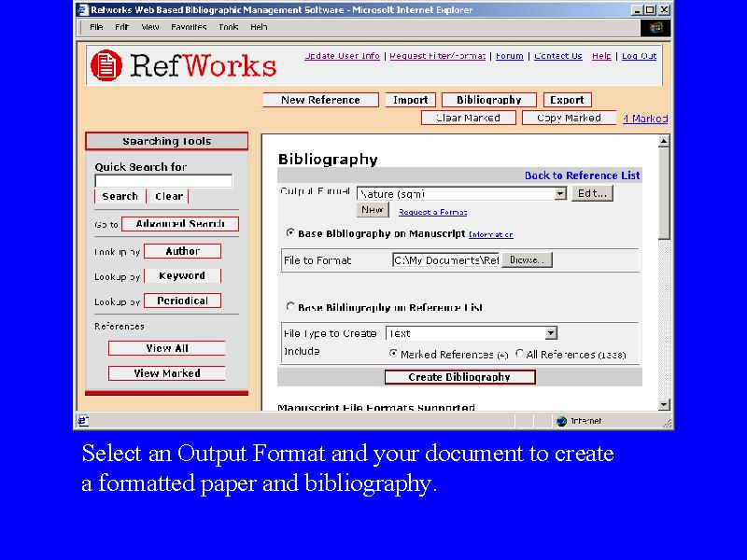Lookup by Keyword button
Viewport: 747px width, 560px height.
coord(182,275)
